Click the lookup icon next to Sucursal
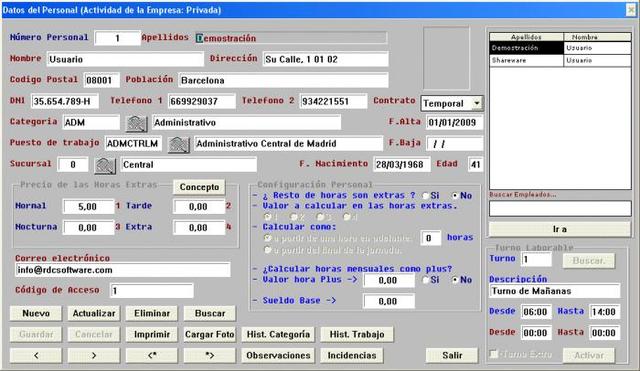 pos(105,165)
